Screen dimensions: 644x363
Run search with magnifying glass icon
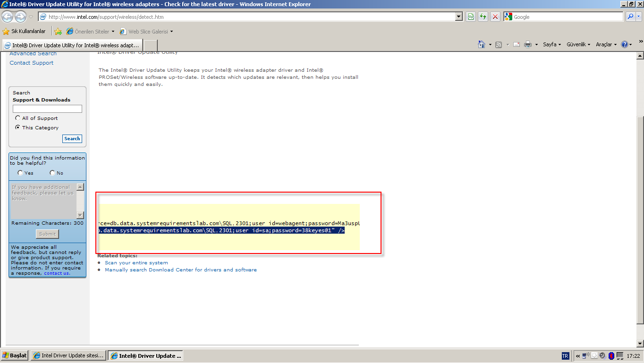click(630, 17)
